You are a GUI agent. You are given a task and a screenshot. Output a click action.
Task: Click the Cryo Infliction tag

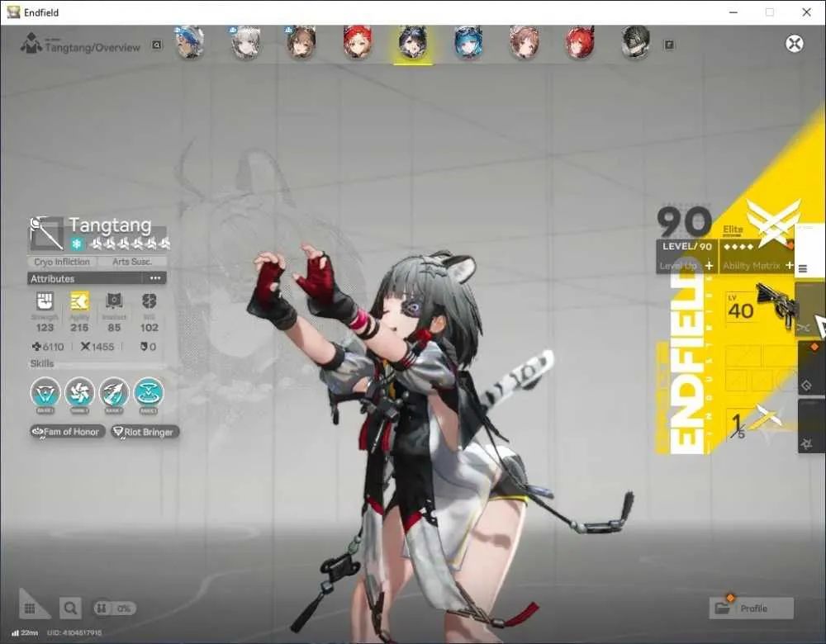coord(62,262)
